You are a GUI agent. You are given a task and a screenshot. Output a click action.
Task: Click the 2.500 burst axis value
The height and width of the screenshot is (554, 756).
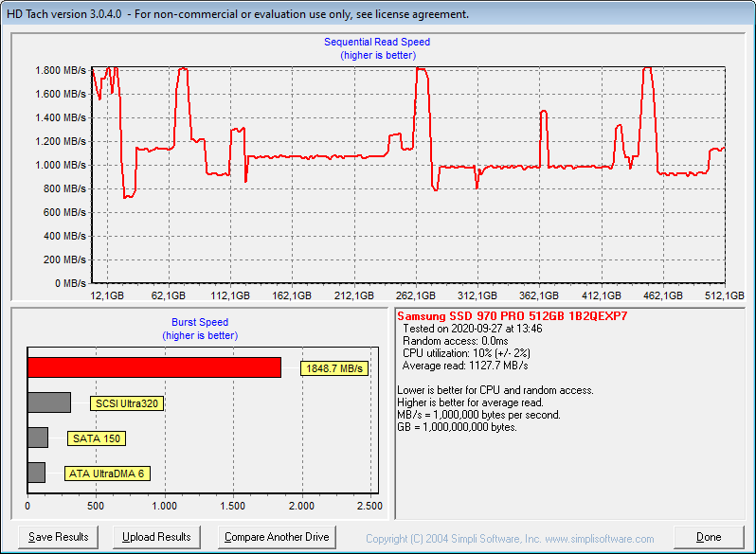(x=369, y=506)
